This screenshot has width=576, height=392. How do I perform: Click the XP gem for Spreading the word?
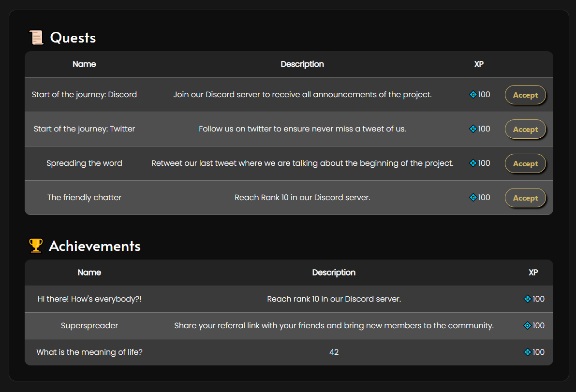coord(473,163)
